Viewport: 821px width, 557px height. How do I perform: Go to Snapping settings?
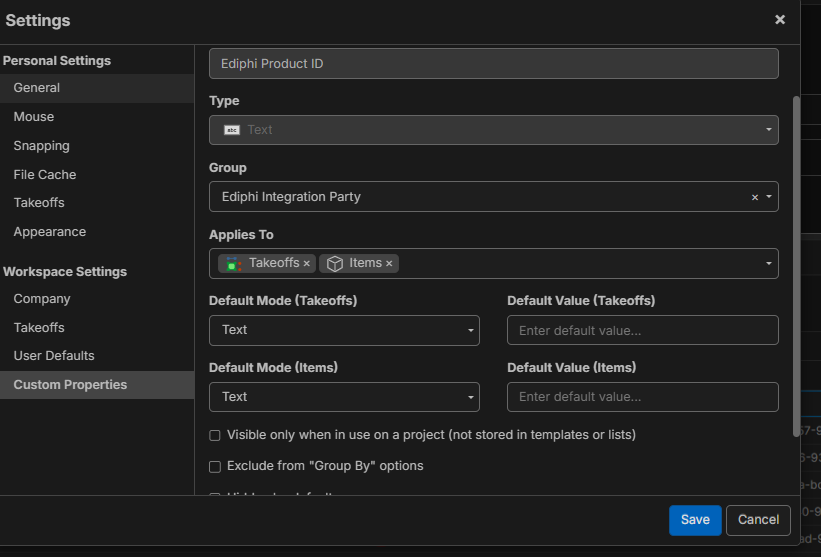(x=42, y=146)
